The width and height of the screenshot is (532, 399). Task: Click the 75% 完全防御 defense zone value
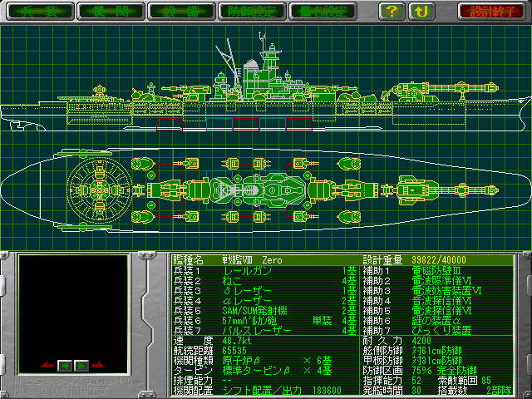click(x=444, y=371)
